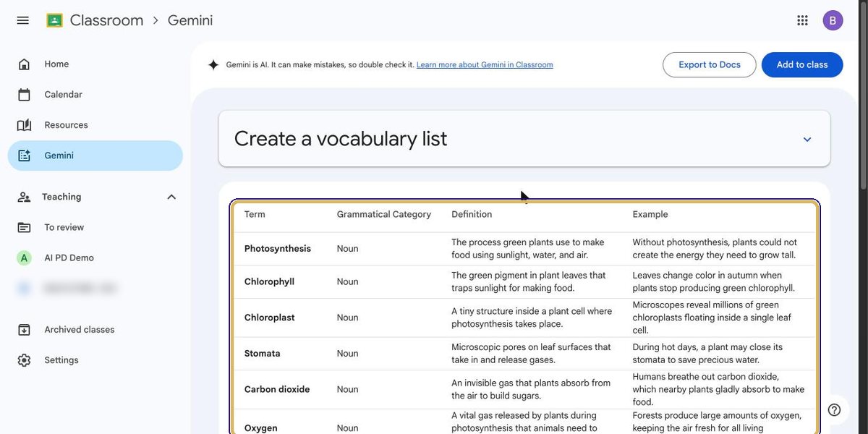Select the Oxygen term cell
This screenshot has width=868, height=434.
261,428
